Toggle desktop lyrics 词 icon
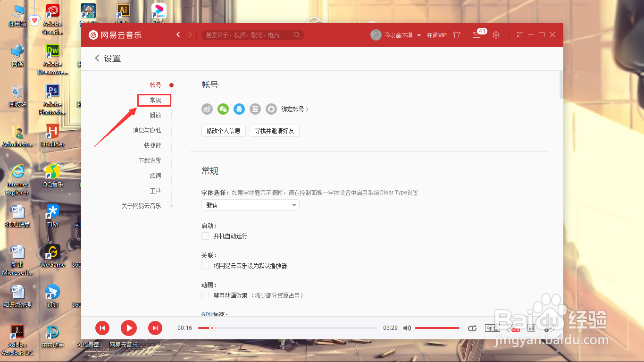 pos(531,328)
